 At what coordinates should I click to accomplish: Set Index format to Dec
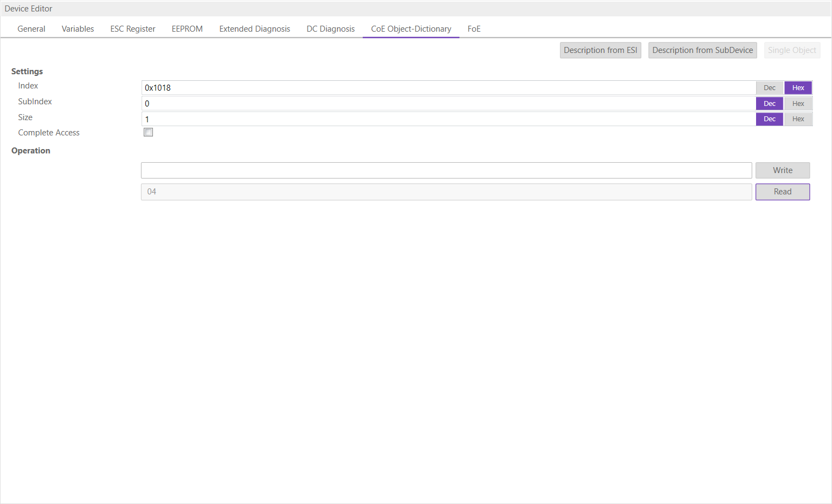[x=769, y=88]
